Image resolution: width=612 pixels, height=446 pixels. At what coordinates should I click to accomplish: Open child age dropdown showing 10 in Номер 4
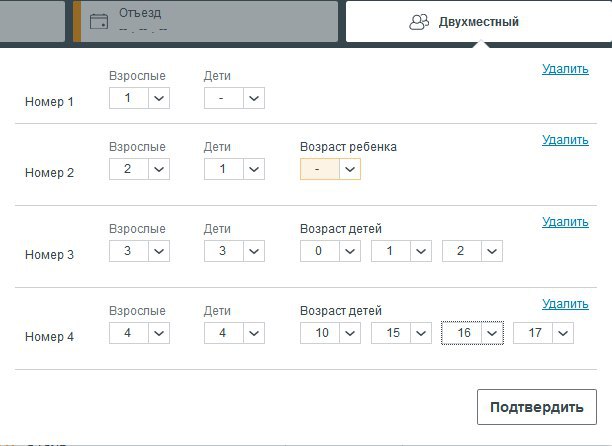[x=330, y=333]
